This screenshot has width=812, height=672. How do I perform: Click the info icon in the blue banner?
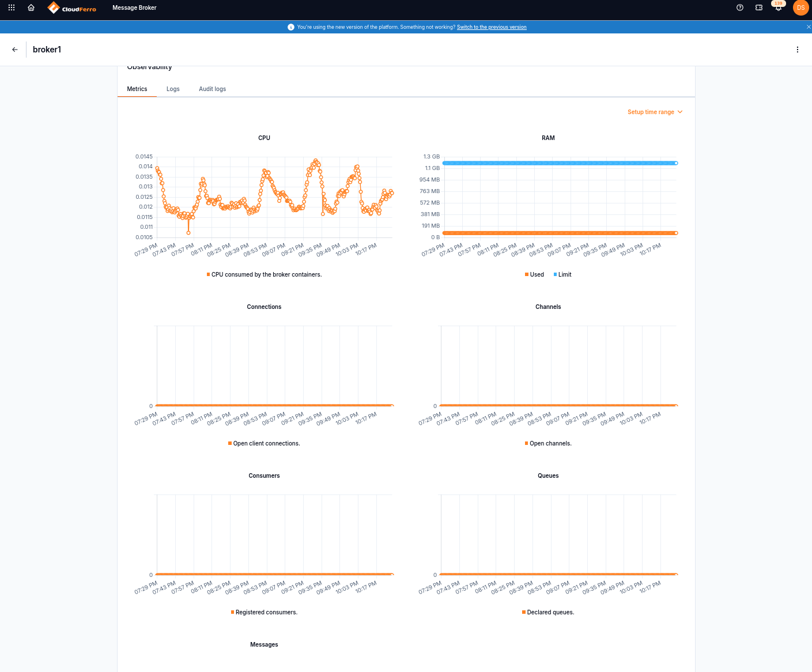coord(291,27)
